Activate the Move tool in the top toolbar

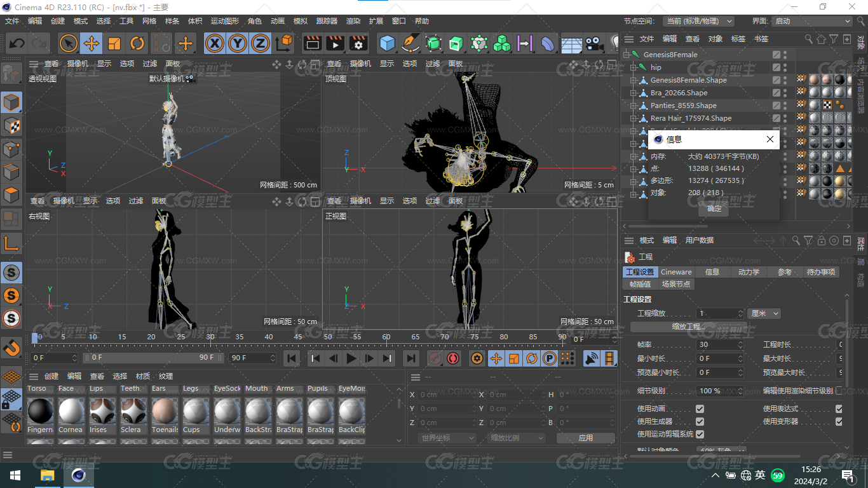click(92, 43)
